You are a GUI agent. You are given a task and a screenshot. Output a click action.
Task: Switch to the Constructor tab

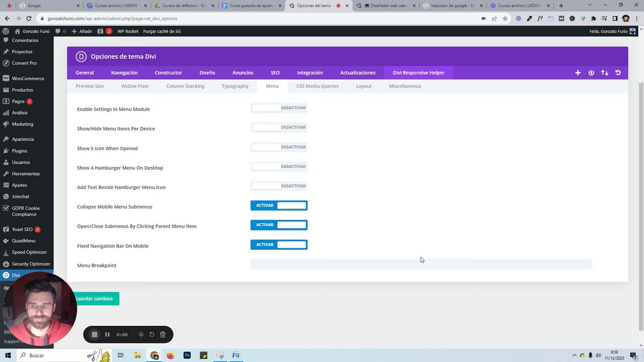click(169, 73)
